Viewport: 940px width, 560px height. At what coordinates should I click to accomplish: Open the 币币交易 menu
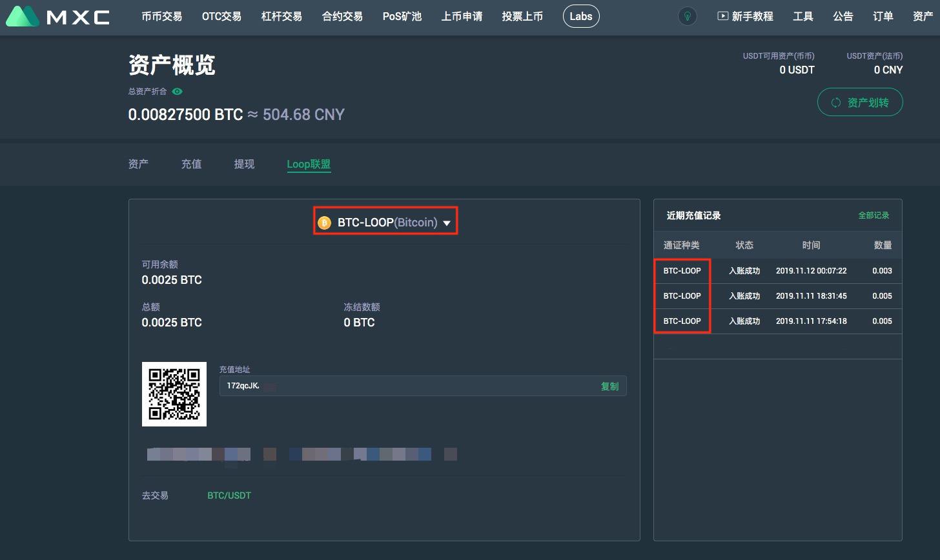(x=161, y=16)
